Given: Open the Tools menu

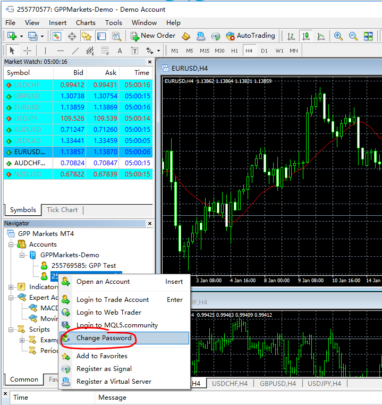Looking at the screenshot, I should 114,23.
